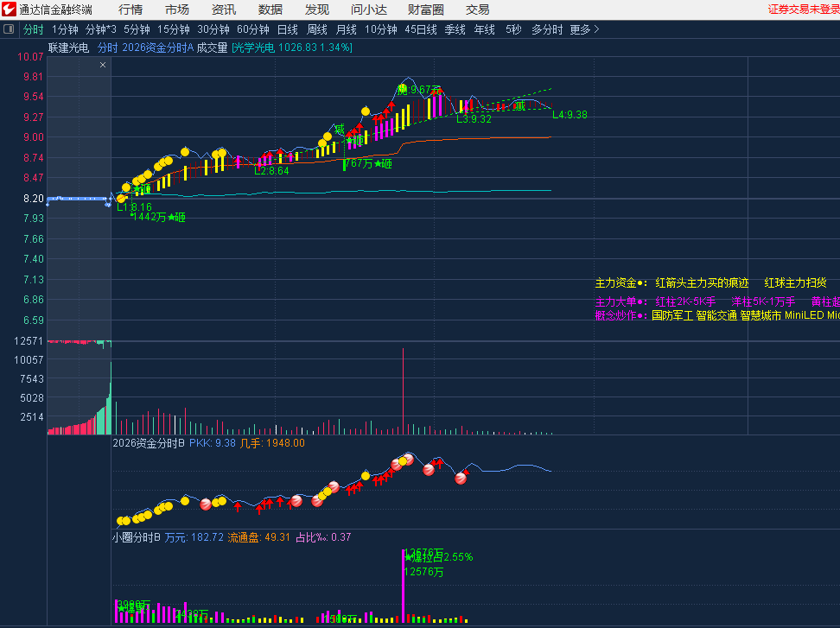Click the red TDX application logo icon
The image size is (840, 628).
(9, 10)
